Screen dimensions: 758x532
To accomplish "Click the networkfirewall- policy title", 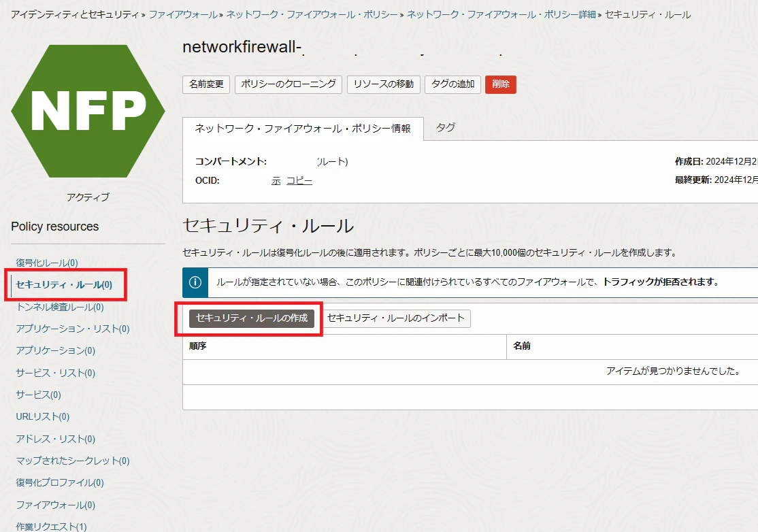I will [242, 47].
